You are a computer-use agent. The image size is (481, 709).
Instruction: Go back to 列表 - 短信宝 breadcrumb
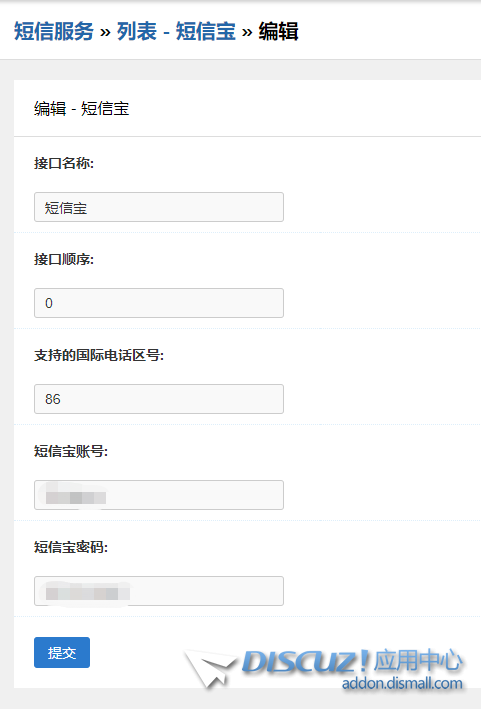tap(176, 32)
